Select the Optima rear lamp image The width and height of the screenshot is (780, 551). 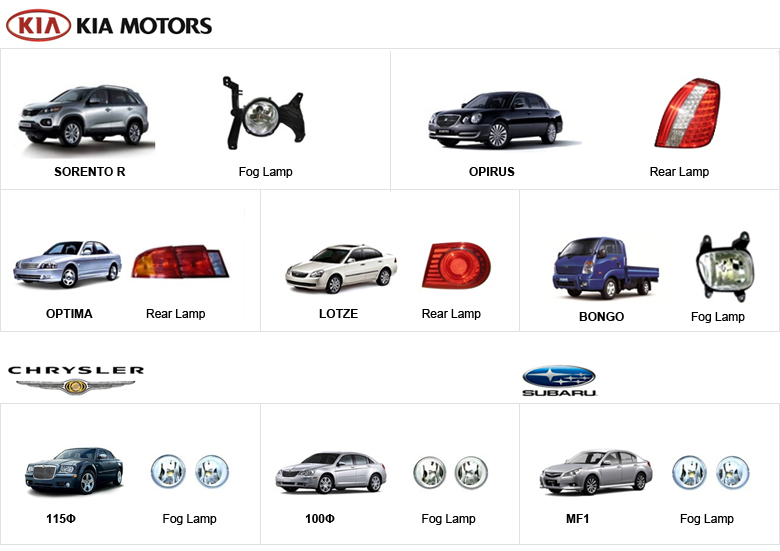(x=180, y=261)
